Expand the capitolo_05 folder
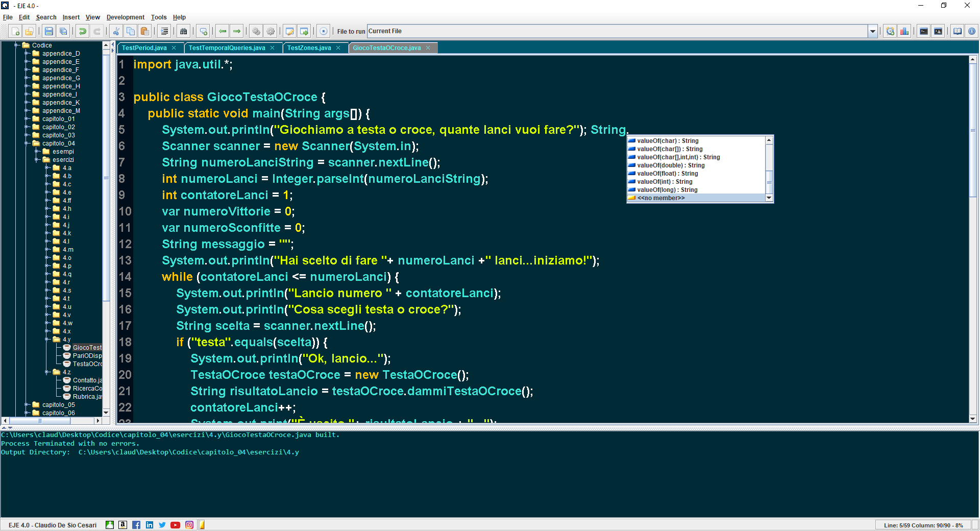 point(27,405)
